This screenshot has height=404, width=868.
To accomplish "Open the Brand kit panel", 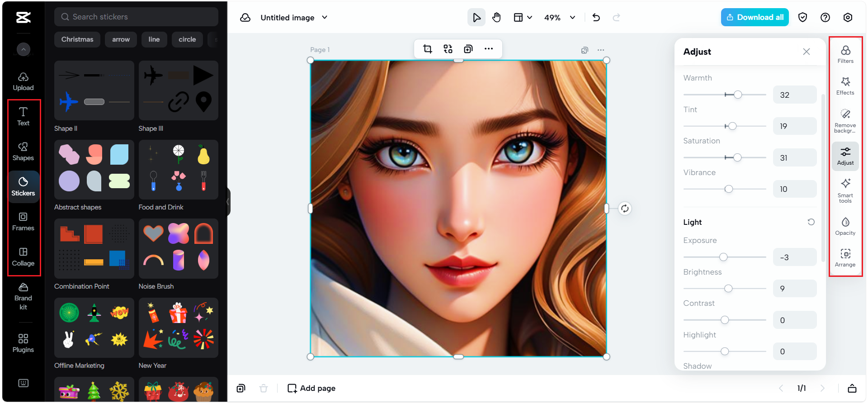I will pos(23,296).
